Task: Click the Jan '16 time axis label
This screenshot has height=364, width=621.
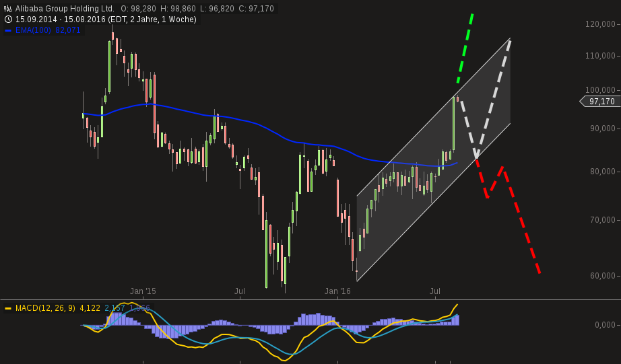Action: [337, 291]
